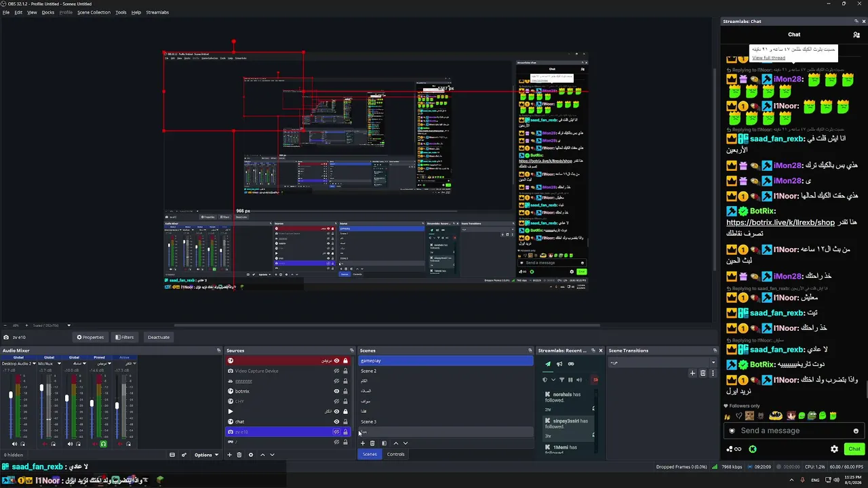Screen dimensions: 868x488
Task: Open chat settings gear in Streamlabs Chat
Action: point(834,449)
